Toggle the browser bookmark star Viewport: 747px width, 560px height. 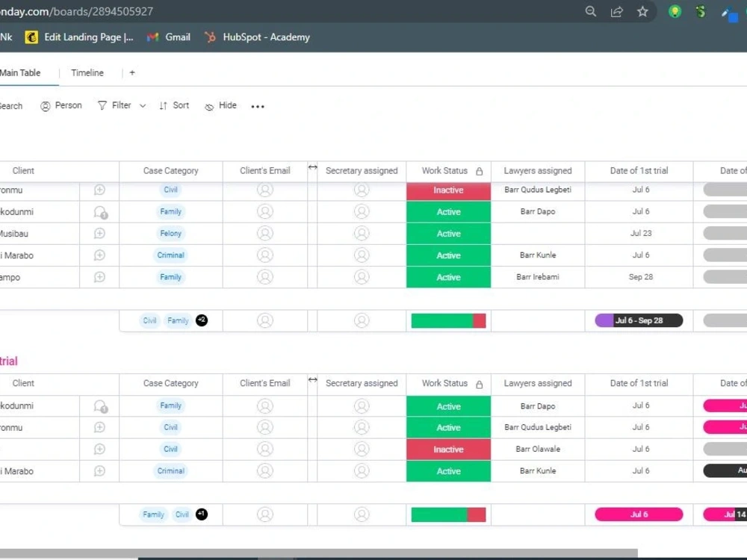tap(642, 11)
